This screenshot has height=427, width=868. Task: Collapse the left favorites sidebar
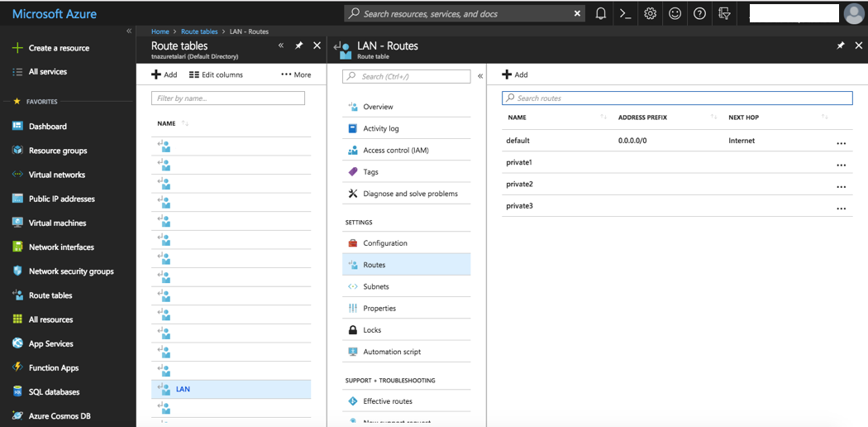pyautogui.click(x=128, y=31)
